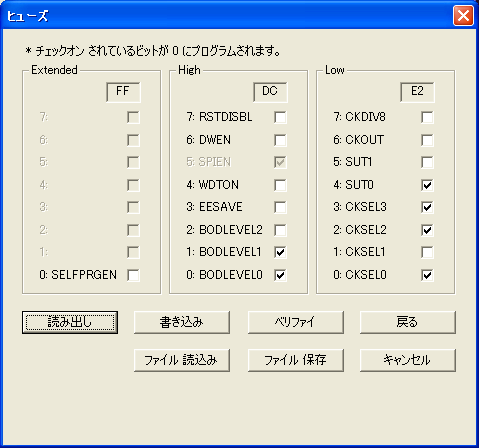Check the CKOUT fuse bit

tap(427, 140)
